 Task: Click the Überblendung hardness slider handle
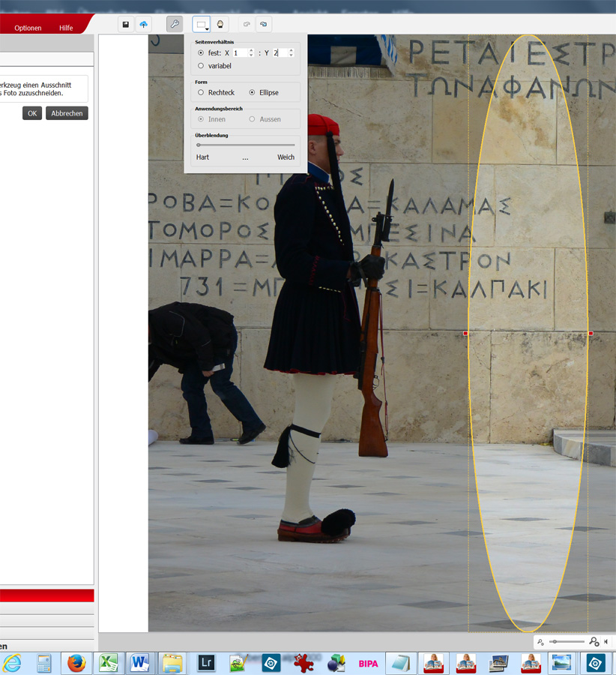tap(199, 145)
